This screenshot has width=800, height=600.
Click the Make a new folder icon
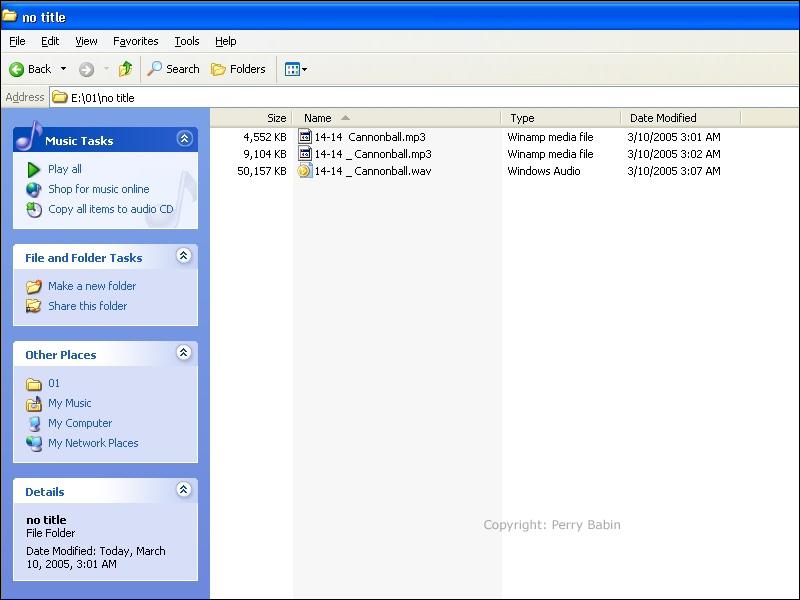point(34,286)
